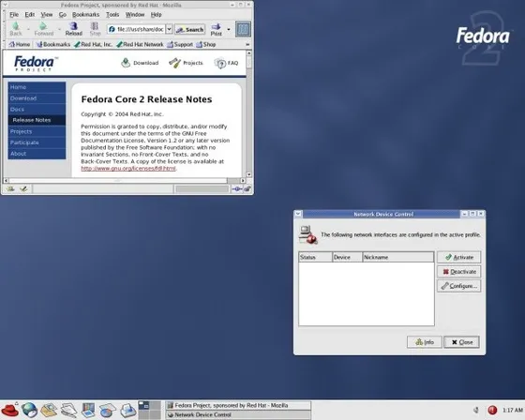Open the Tools menu in Mozilla
525x420 pixels.
pos(112,14)
